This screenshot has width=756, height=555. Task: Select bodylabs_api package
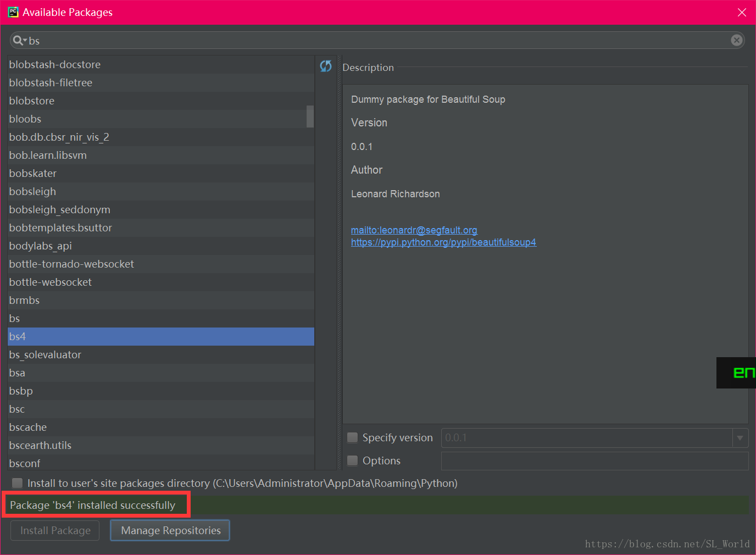point(161,246)
